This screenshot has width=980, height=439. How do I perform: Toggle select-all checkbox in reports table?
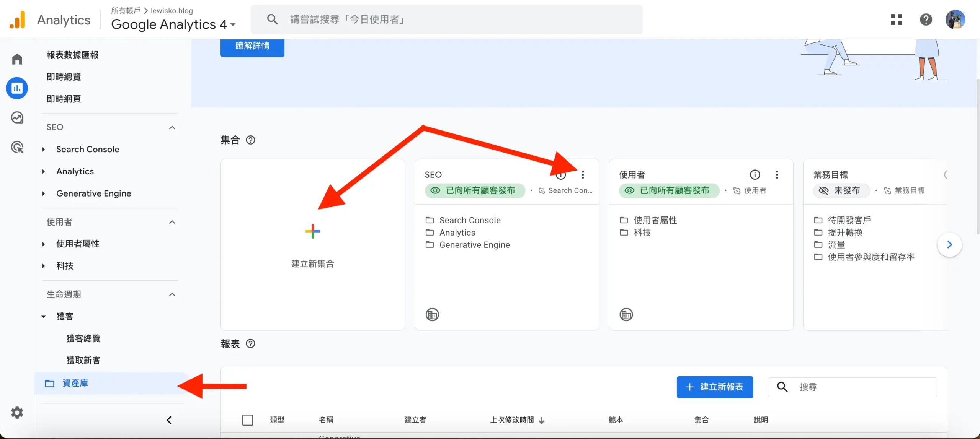point(248,420)
